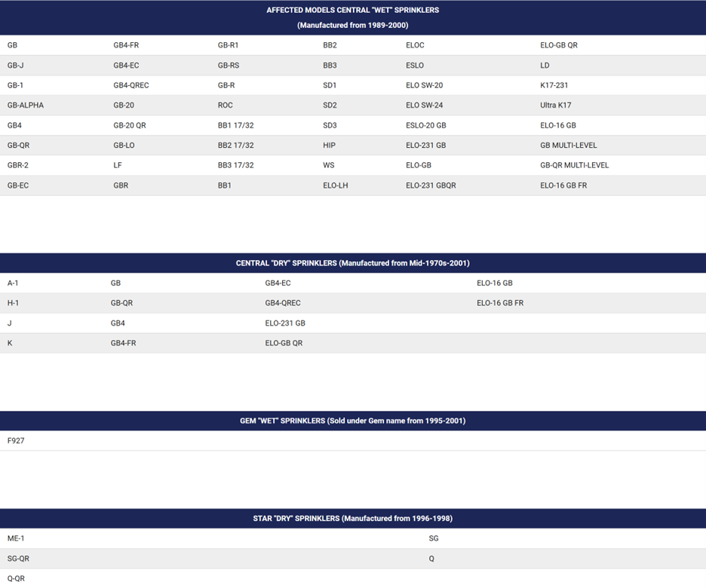706x588 pixels.
Task: Click the SG-QR model cell
Action: (18, 559)
